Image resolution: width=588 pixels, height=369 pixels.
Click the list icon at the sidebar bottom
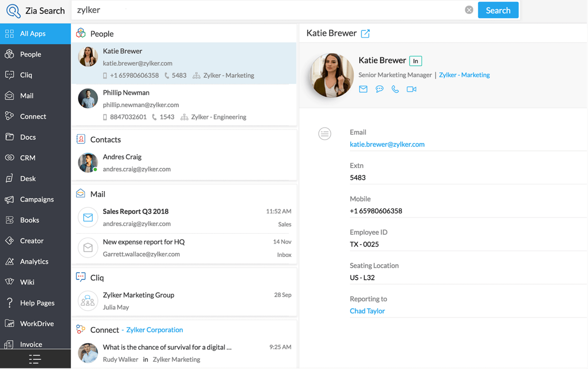(x=35, y=359)
